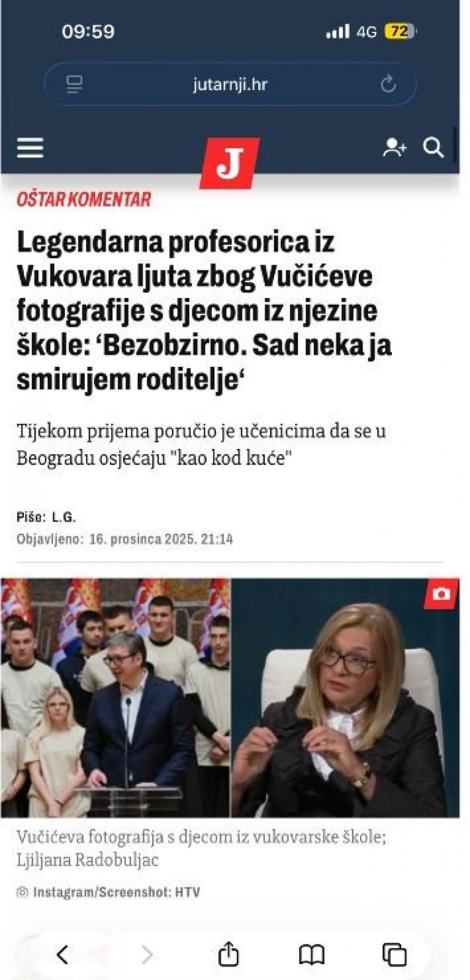
Task: Tap the jutarnji.hr address field
Action: [230, 84]
